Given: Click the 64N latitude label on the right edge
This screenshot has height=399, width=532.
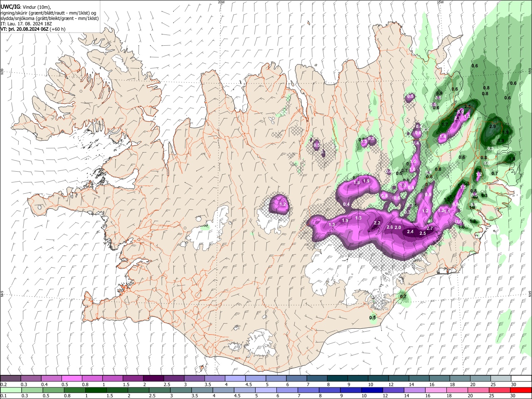Looking at the screenshot, I should pos(530,294).
